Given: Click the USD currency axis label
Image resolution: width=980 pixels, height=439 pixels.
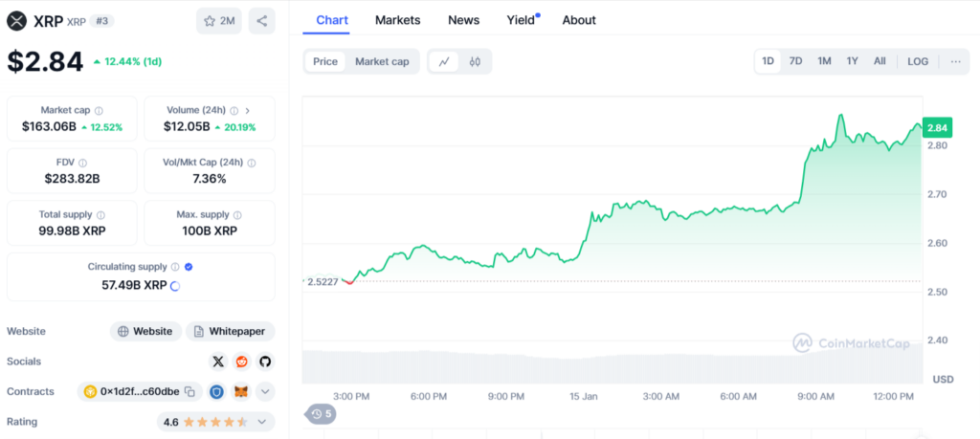Looking at the screenshot, I should [x=943, y=379].
